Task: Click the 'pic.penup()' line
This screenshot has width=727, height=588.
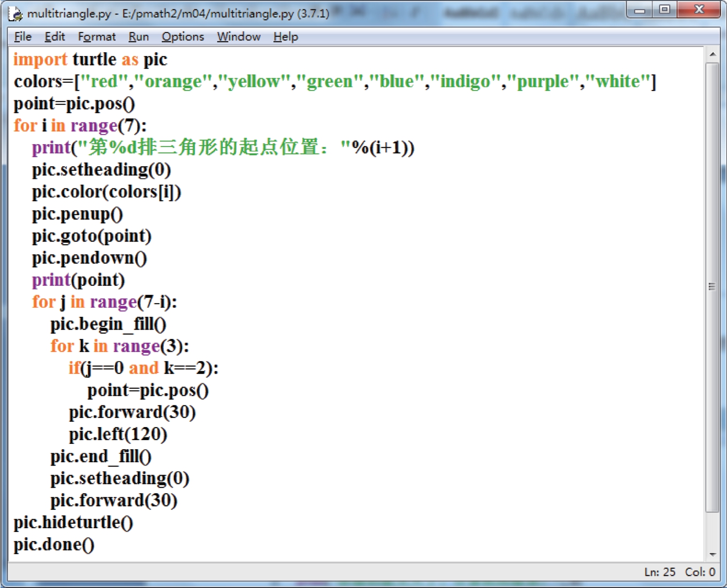Action: coord(77,214)
